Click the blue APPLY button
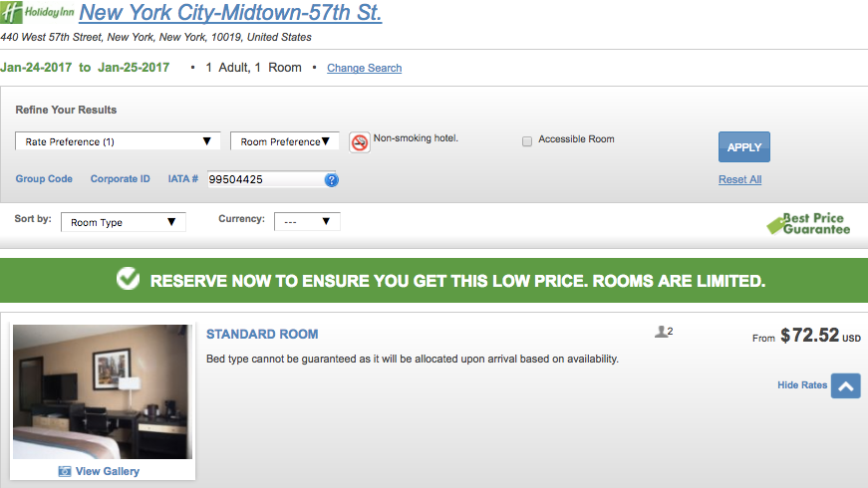 (x=744, y=147)
